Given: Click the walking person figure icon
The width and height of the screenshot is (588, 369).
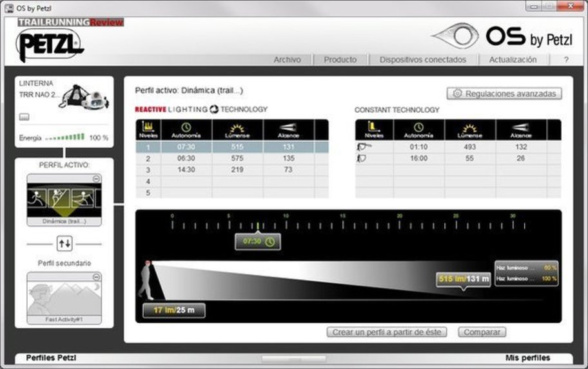Looking at the screenshot, I should coord(146,280).
